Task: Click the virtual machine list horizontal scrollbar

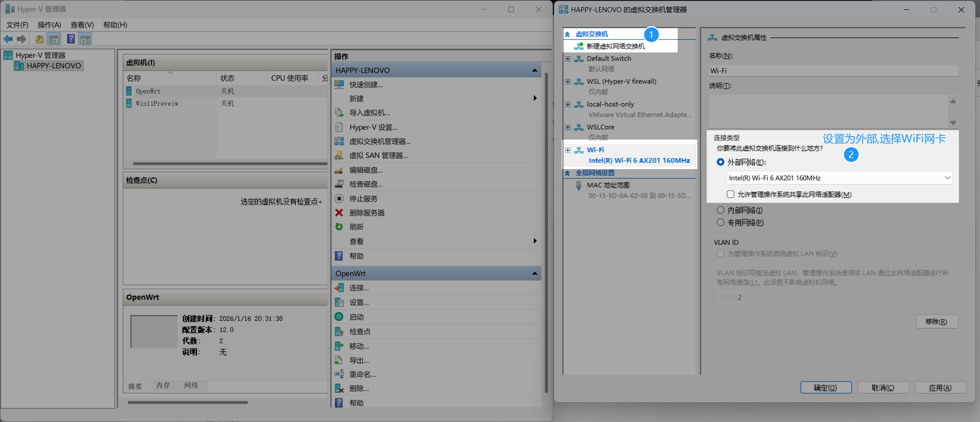Action: pos(229,163)
